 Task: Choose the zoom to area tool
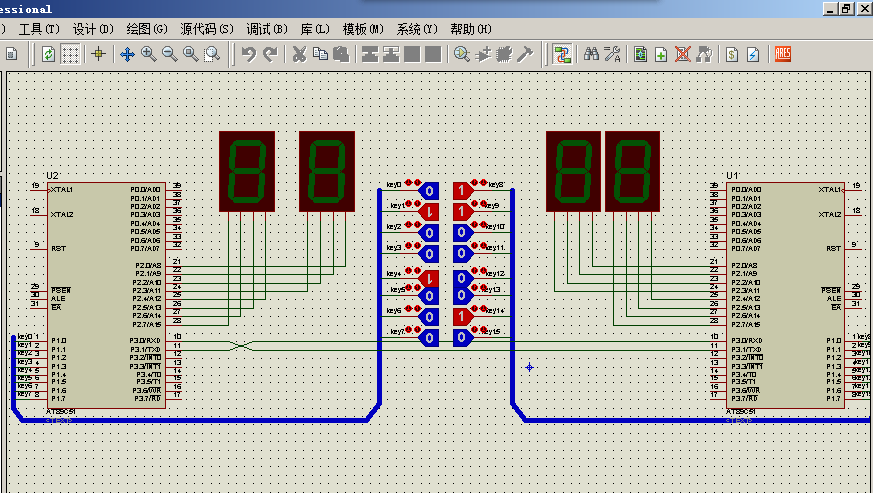pos(212,54)
